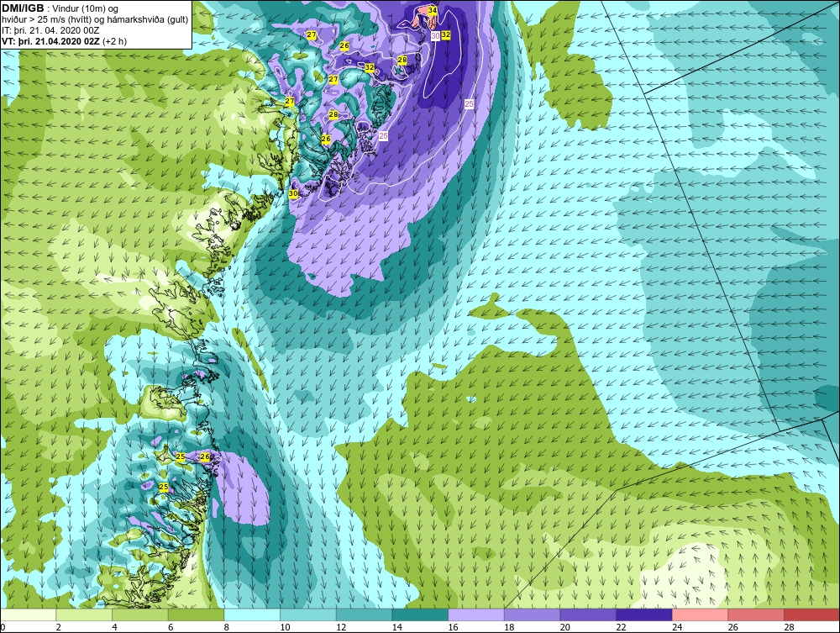Click the legend scale value 20
Viewport: 840px width, 633px height.
tap(564, 627)
